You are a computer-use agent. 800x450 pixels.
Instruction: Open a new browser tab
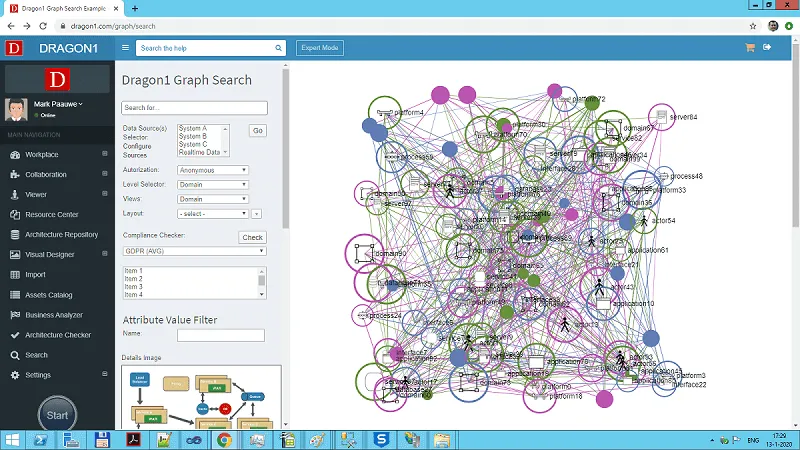[x=135, y=9]
